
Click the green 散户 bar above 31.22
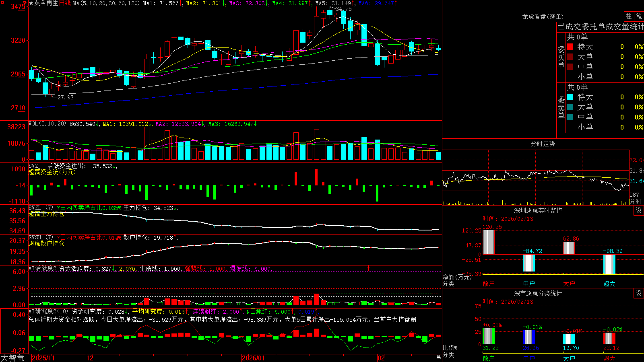click(488, 336)
